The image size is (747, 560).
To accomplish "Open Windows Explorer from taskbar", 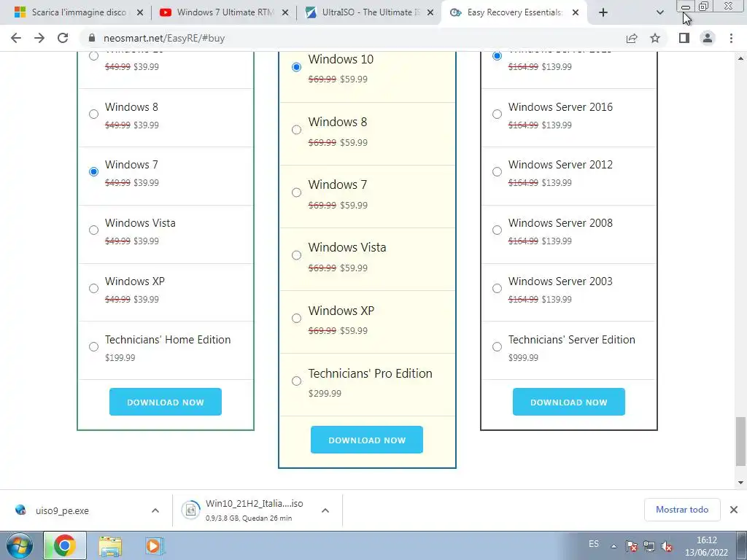I will point(110,546).
